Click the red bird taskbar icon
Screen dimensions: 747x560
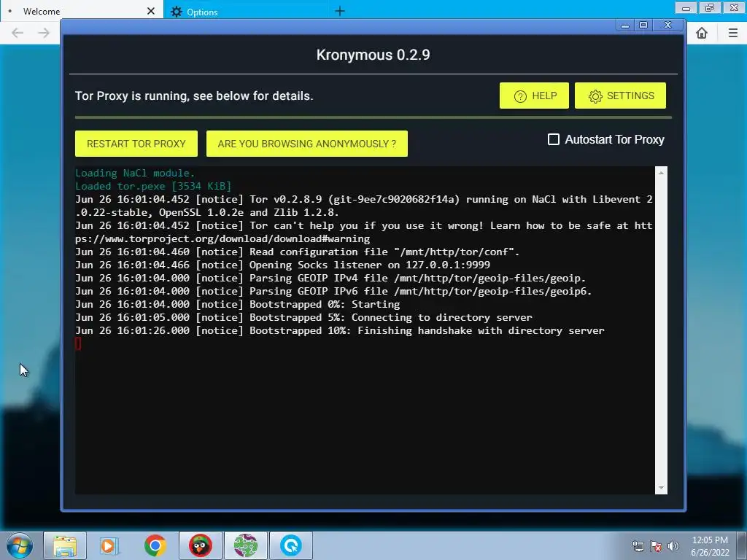click(x=200, y=545)
